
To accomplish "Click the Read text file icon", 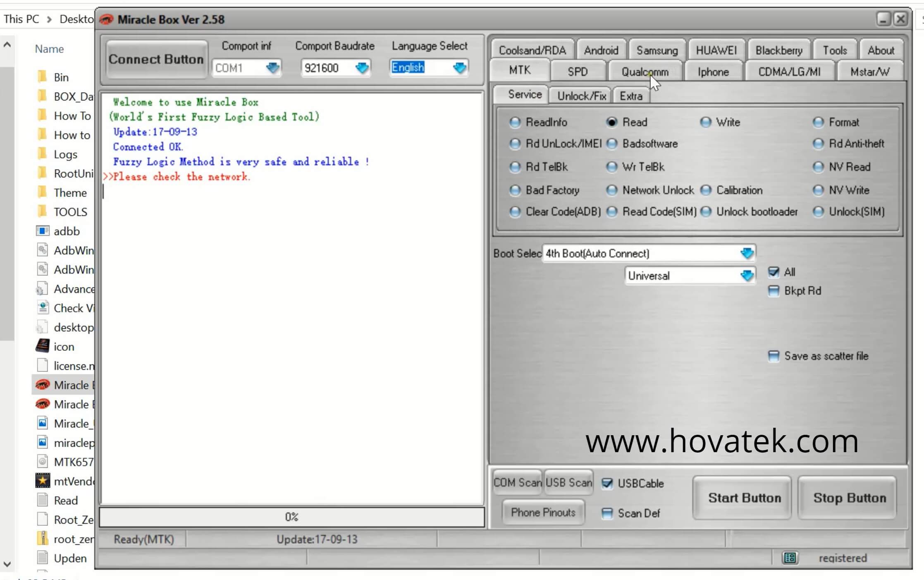I will 42,500.
